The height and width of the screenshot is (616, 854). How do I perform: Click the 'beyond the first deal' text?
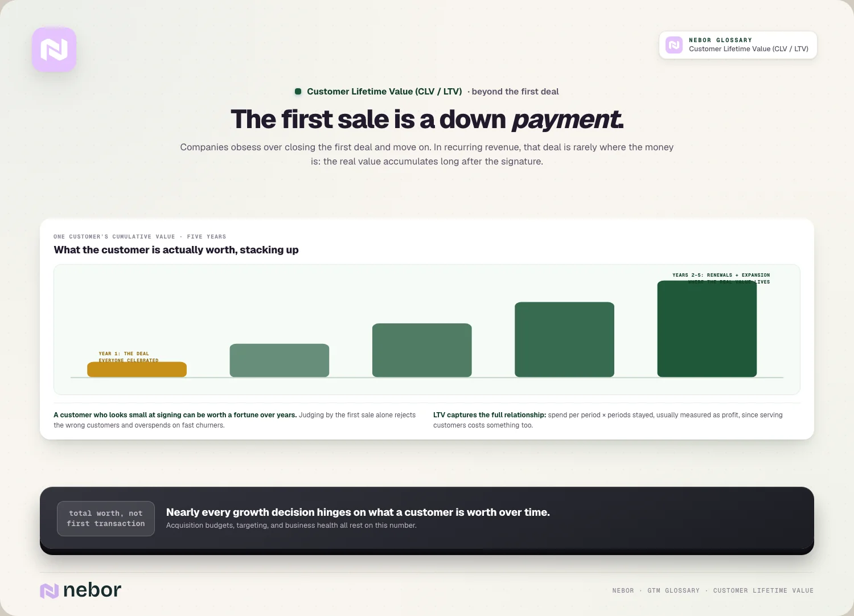[x=515, y=92]
